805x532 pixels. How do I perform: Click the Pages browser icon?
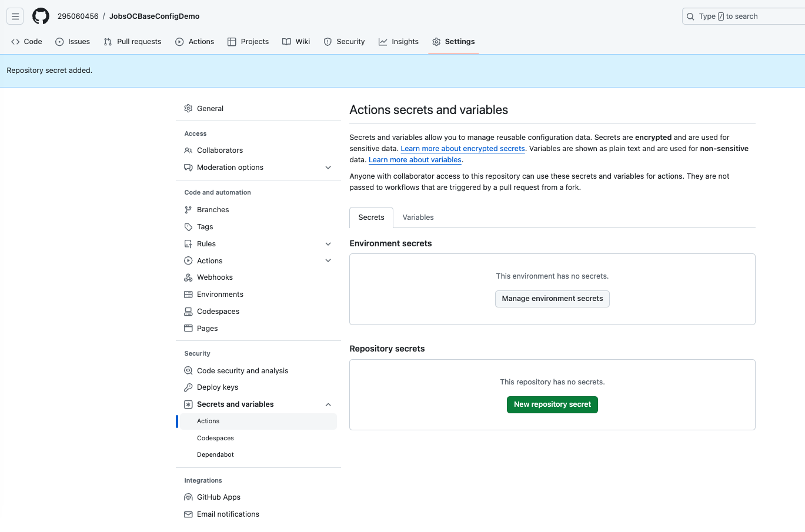click(x=188, y=329)
